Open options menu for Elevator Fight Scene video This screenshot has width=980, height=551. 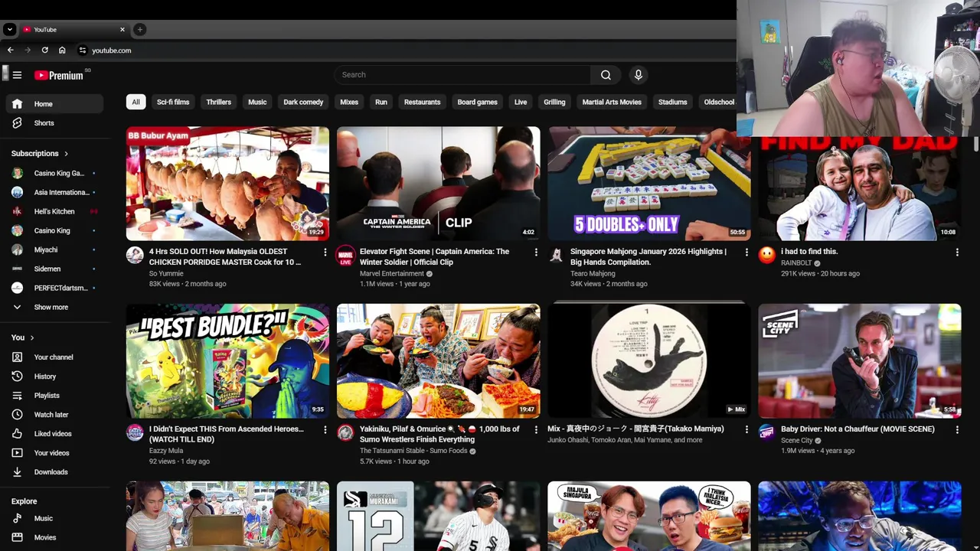point(536,253)
